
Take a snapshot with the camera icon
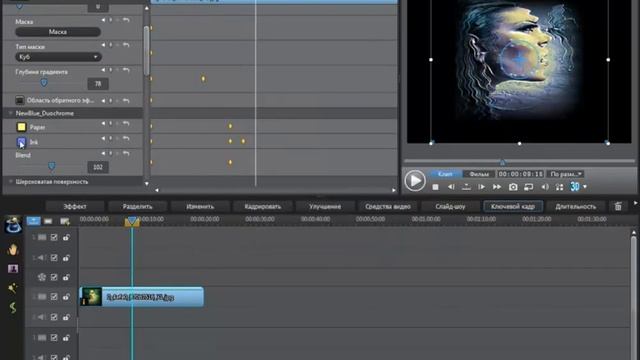(513, 187)
